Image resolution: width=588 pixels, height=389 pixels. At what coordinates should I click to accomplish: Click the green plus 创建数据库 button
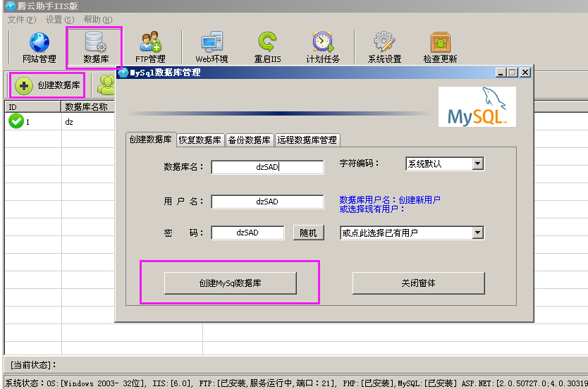(47, 85)
